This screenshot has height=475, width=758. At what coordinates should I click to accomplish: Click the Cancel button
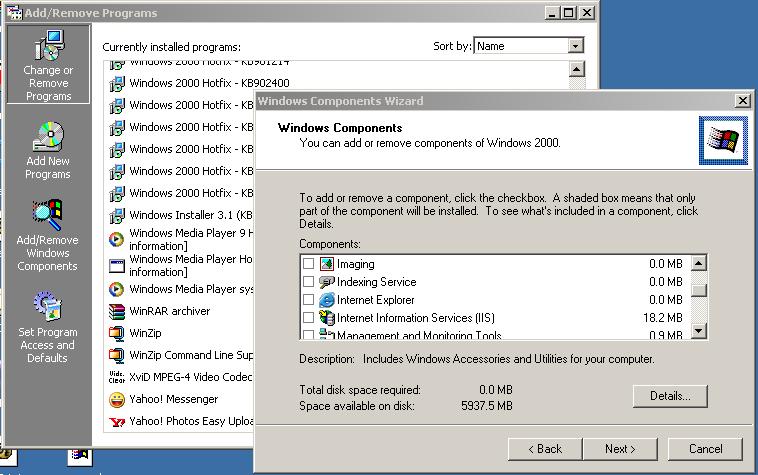706,449
